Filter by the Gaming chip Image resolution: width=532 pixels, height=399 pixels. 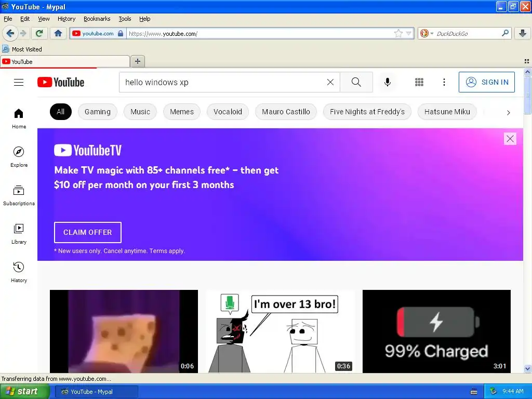pos(98,112)
